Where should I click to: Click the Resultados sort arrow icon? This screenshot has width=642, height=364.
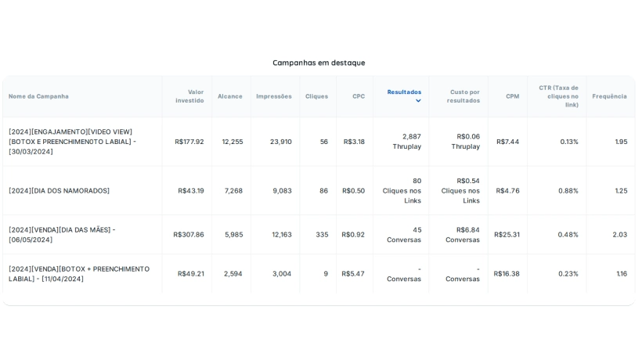click(x=418, y=101)
